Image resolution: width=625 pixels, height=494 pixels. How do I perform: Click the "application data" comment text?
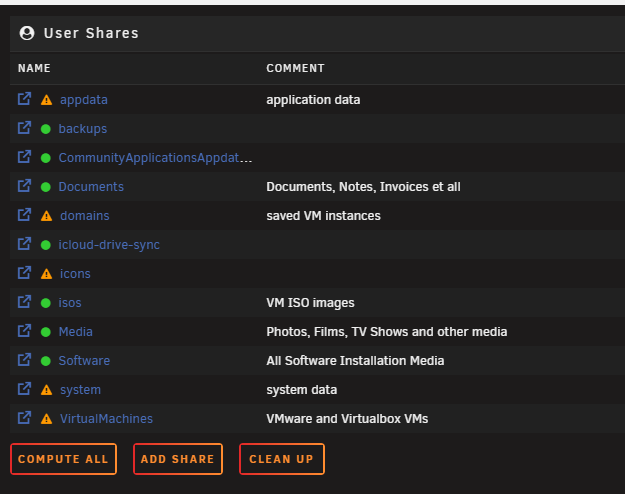[313, 100]
